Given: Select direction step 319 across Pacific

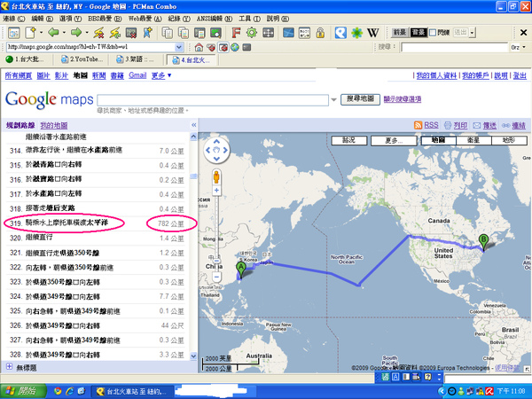Looking at the screenshot, I should click(x=95, y=223).
